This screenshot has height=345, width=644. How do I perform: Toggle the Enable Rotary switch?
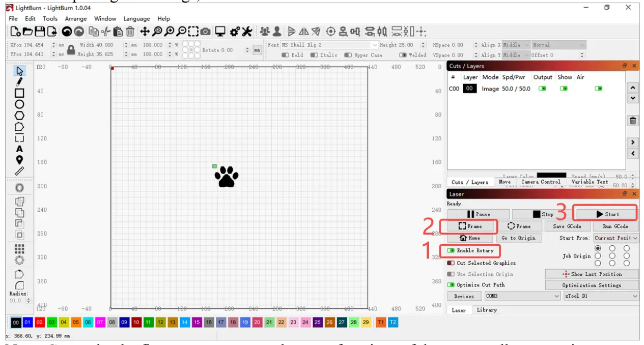(451, 250)
